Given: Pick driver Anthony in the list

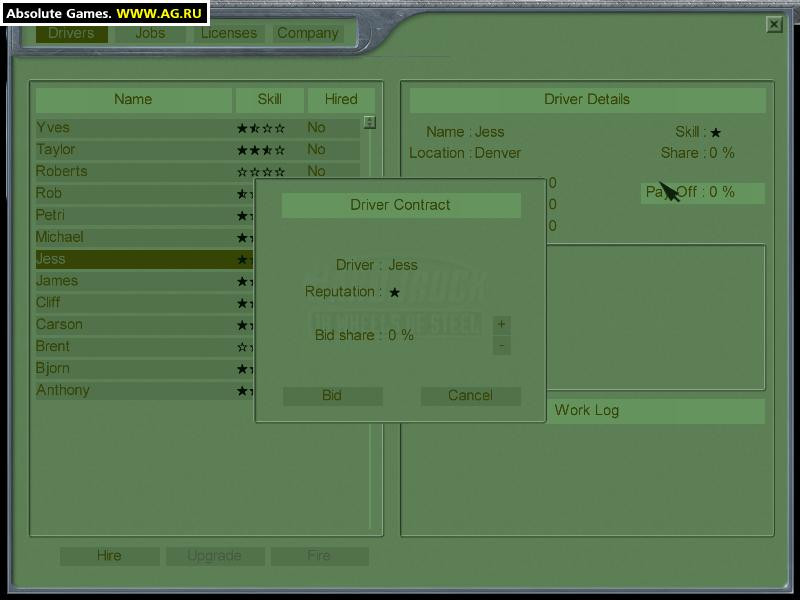Looking at the screenshot, I should tap(63, 391).
